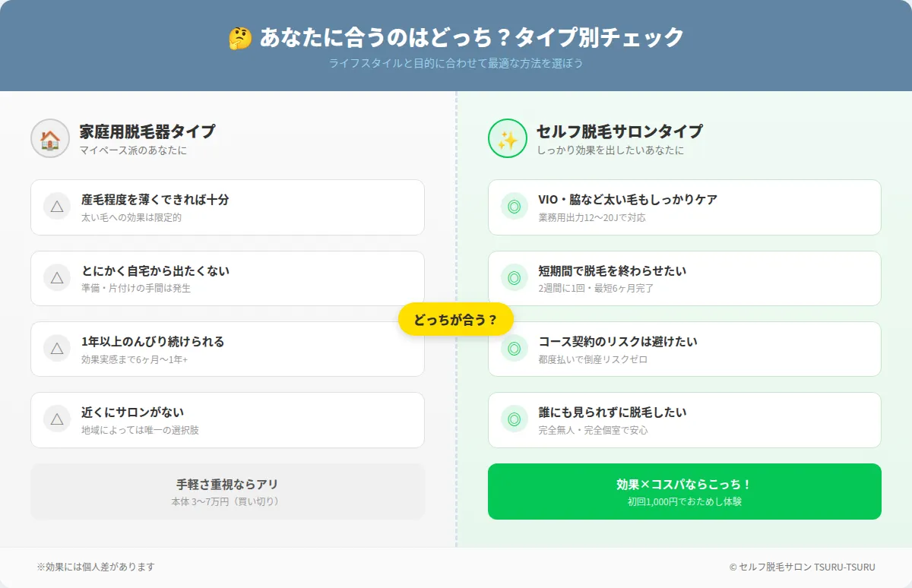Click the thinking face emoji in header
The image size is (912, 588).
[x=240, y=38]
